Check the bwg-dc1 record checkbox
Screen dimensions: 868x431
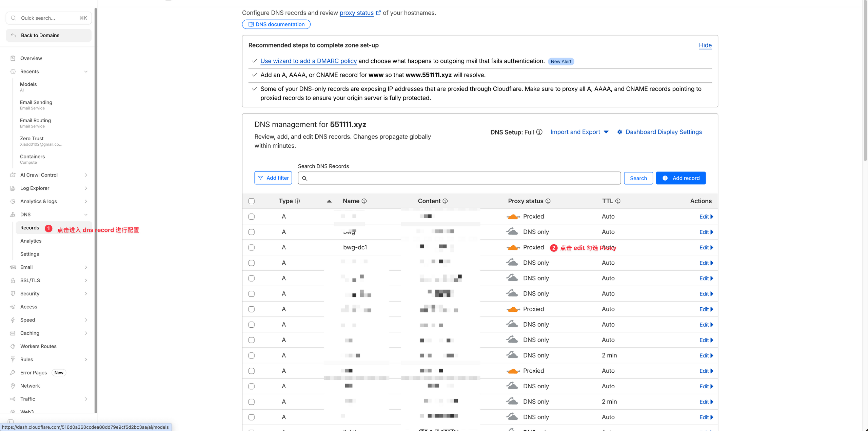click(251, 247)
